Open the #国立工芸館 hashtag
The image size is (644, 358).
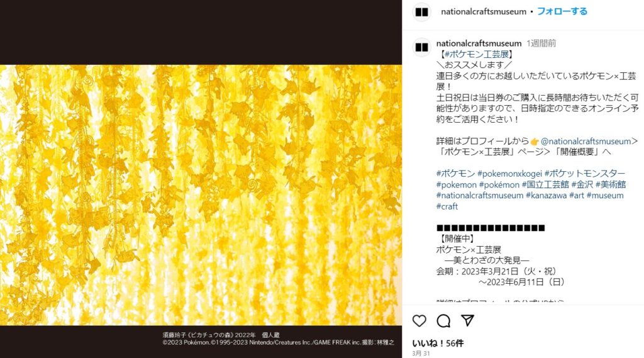(545, 184)
